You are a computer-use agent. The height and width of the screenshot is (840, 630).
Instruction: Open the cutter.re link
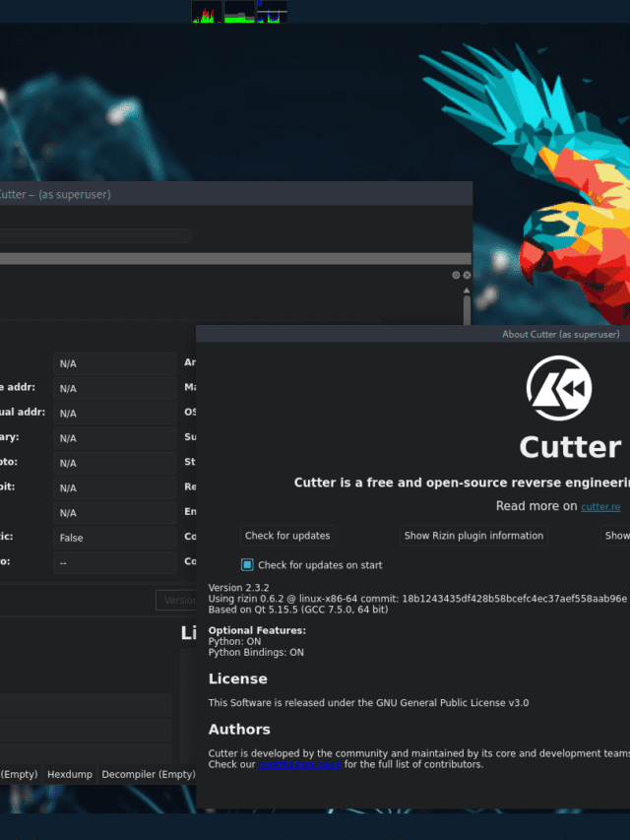[600, 506]
